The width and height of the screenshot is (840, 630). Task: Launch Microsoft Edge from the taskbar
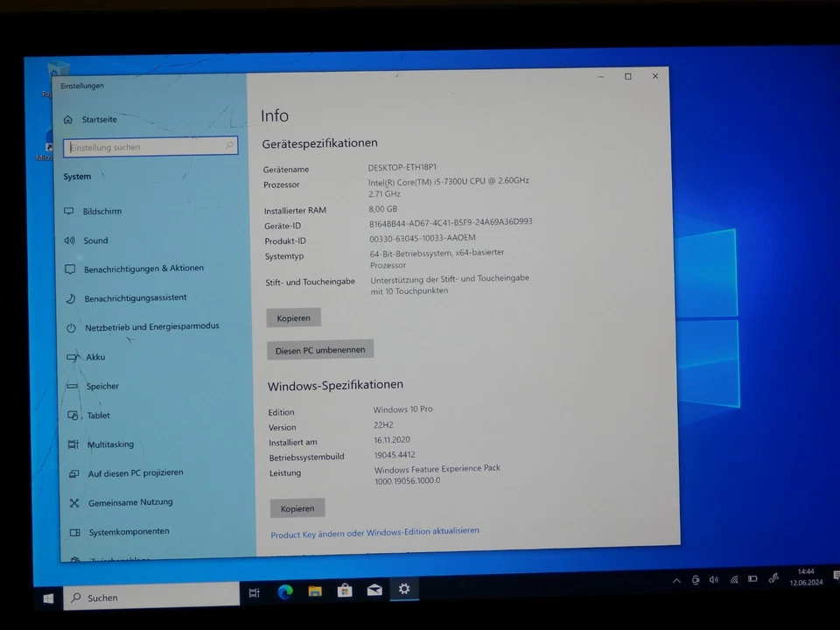(284, 591)
